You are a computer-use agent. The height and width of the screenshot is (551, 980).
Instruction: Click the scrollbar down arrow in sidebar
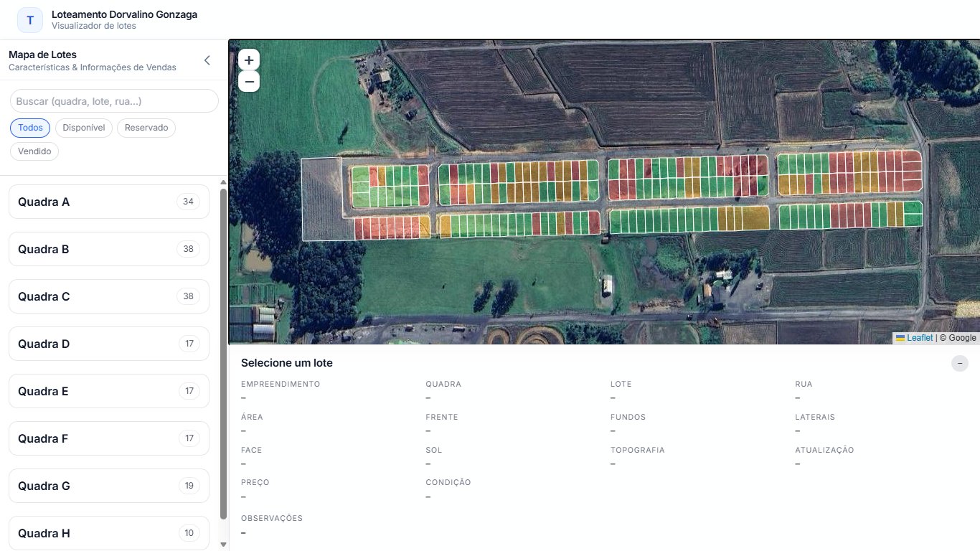[x=223, y=545]
